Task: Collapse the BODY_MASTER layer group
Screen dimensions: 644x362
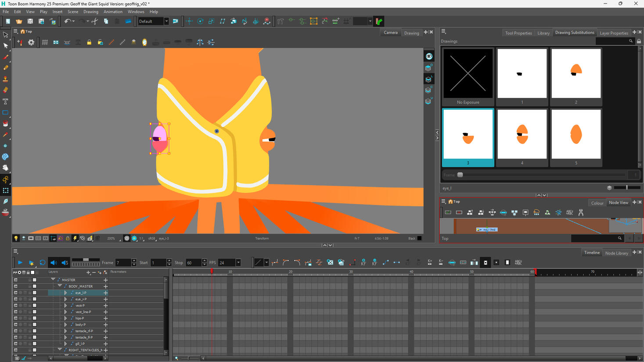Action: point(60,286)
